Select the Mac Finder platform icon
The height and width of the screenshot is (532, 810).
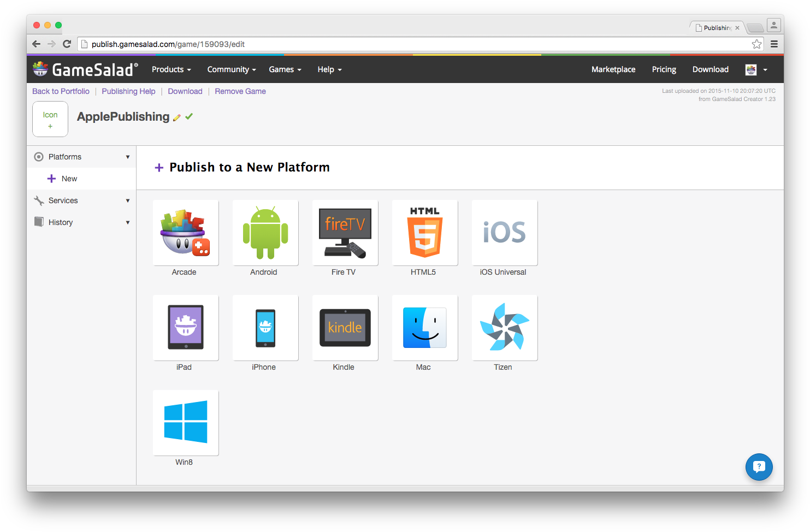click(425, 328)
